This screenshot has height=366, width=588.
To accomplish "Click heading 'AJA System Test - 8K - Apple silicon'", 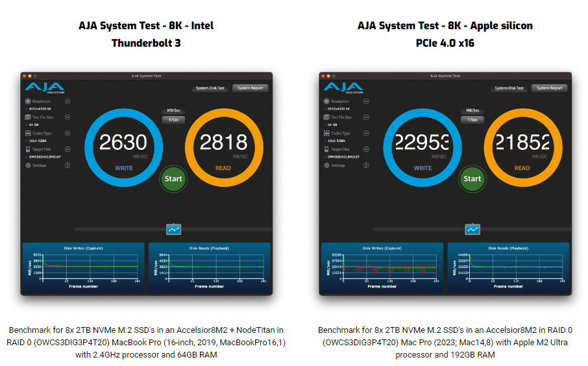I will click(445, 25).
